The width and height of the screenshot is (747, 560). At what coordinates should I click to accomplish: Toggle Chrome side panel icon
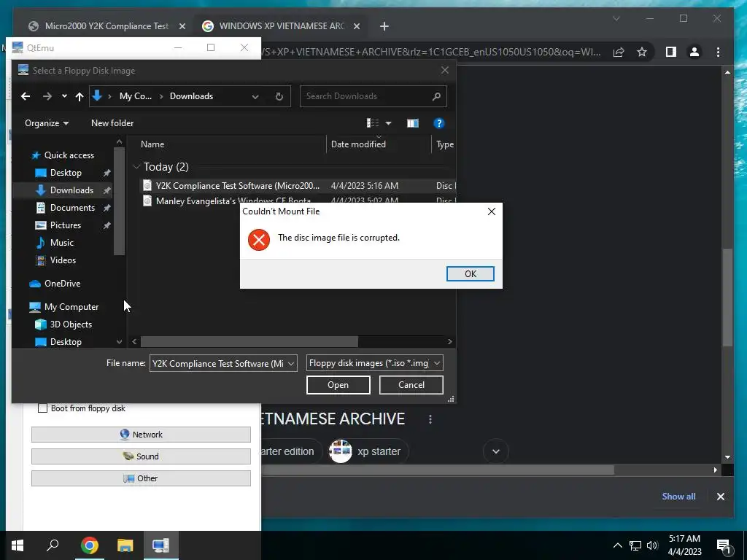(671, 52)
